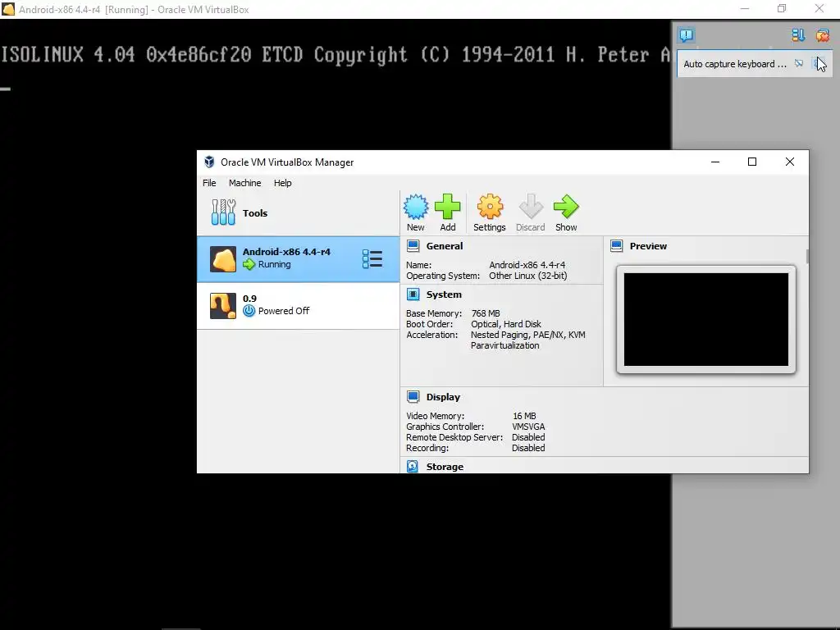Viewport: 840px width, 630px height.
Task: Select the 0.9 powered off machine
Action: [x=299, y=306]
